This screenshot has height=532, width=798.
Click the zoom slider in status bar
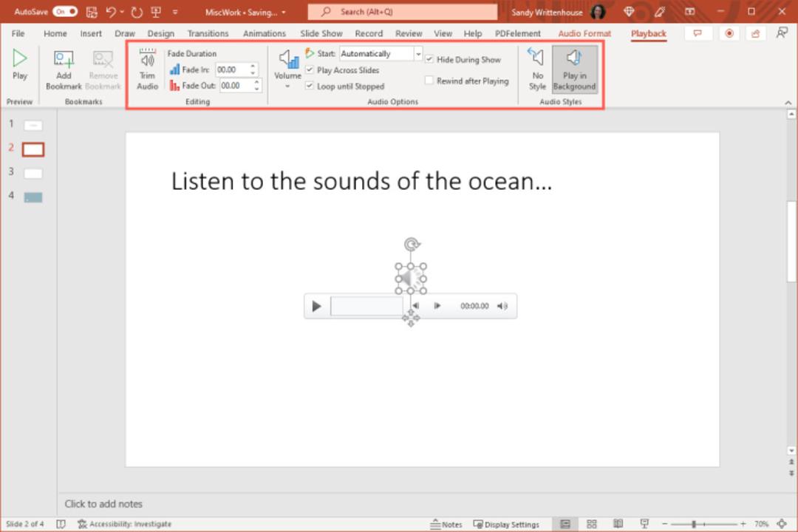(x=704, y=523)
